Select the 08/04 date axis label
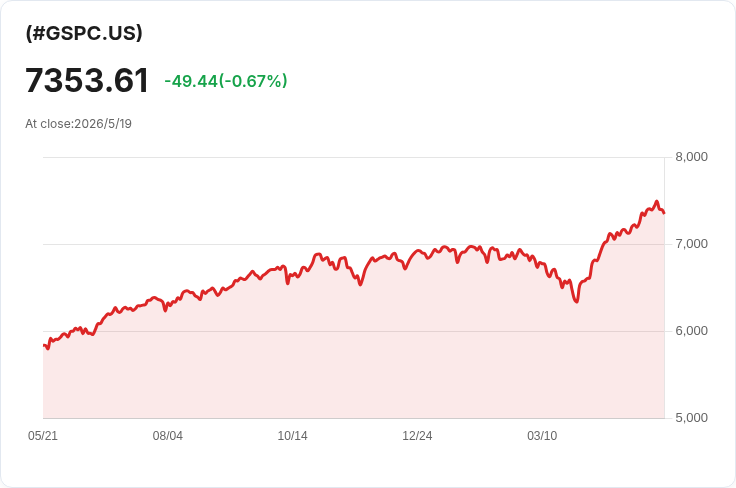This screenshot has width=736, height=488. 168,436
